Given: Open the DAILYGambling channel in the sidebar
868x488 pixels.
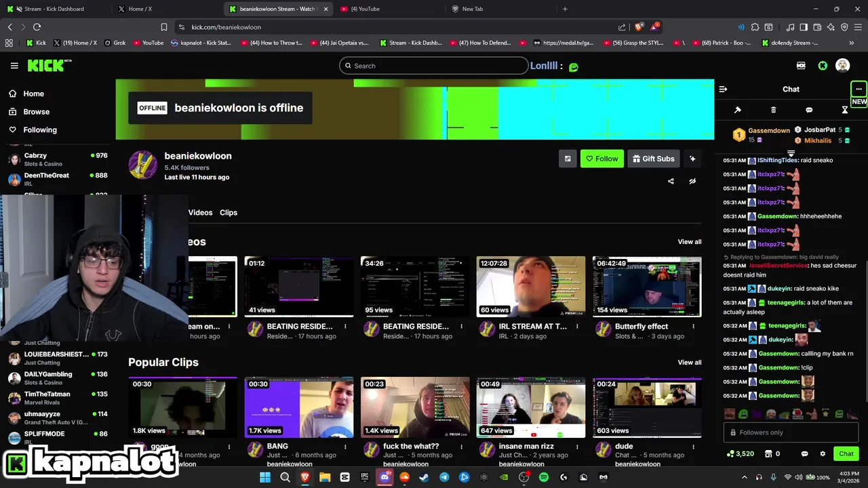Looking at the screenshot, I should click(x=58, y=378).
